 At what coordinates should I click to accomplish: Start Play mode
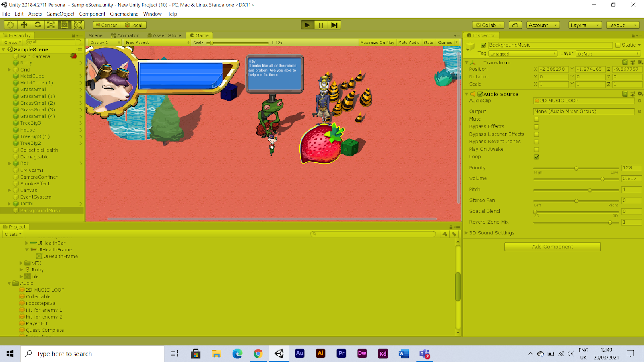point(308,25)
